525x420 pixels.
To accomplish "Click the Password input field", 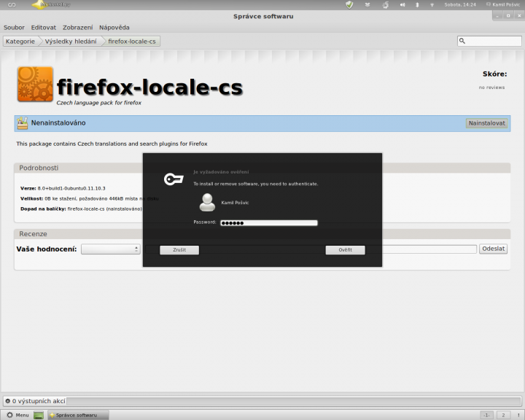I will [x=269, y=222].
